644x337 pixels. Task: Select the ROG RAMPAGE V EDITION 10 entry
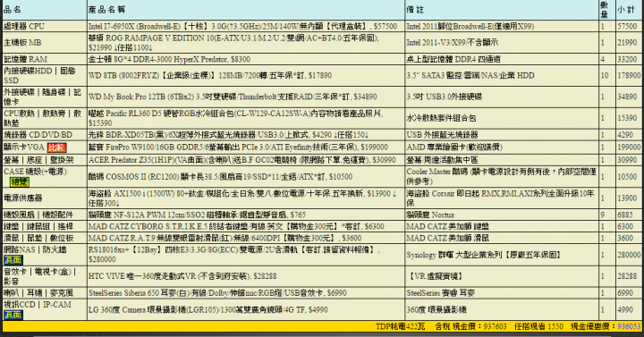[x=246, y=43]
